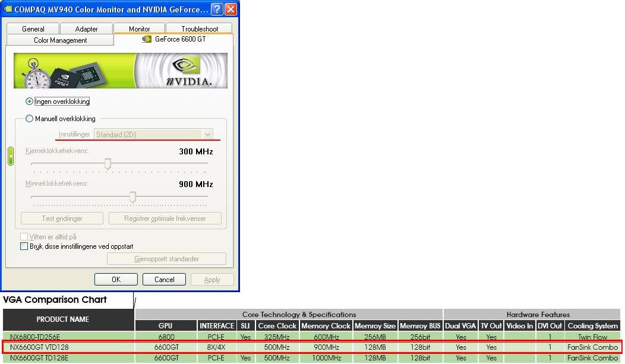Click the Memory Clock column header
This screenshot has width=625, height=364.
click(326, 326)
